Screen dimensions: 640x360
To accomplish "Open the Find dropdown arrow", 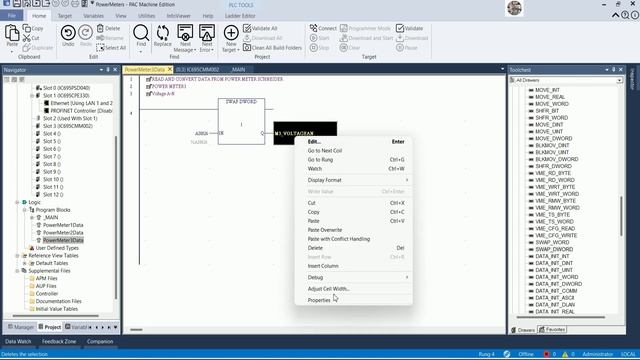I will coord(141,52).
